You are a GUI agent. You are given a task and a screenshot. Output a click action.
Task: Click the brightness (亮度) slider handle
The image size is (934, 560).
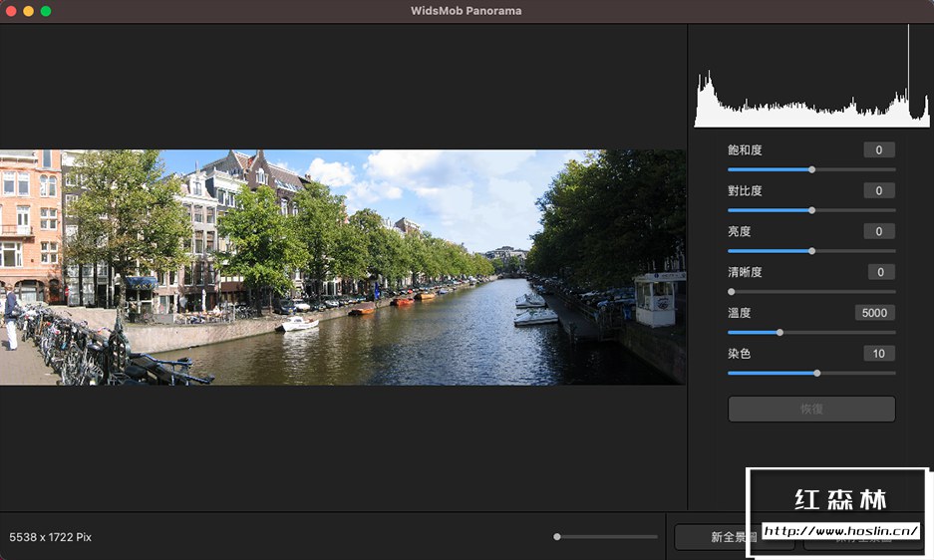[811, 251]
